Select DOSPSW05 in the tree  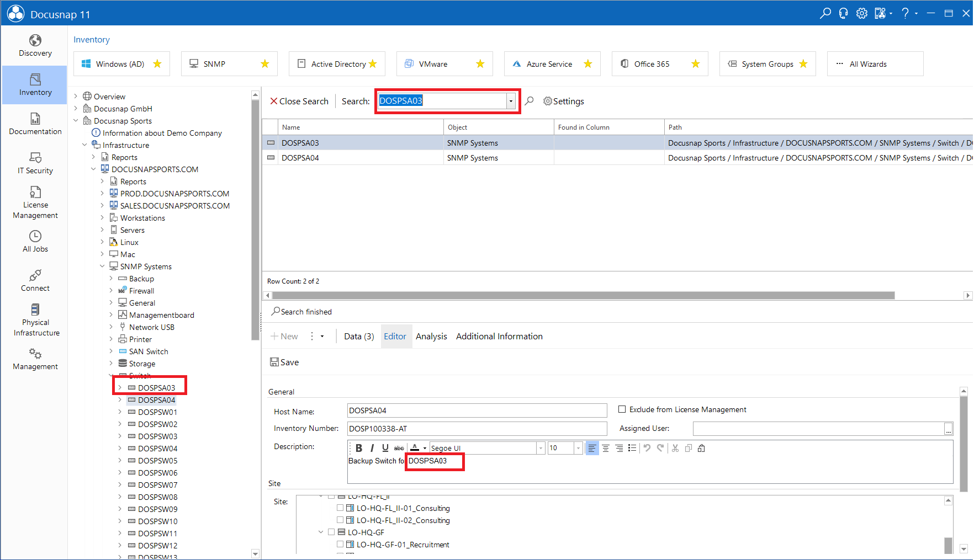pyautogui.click(x=157, y=460)
